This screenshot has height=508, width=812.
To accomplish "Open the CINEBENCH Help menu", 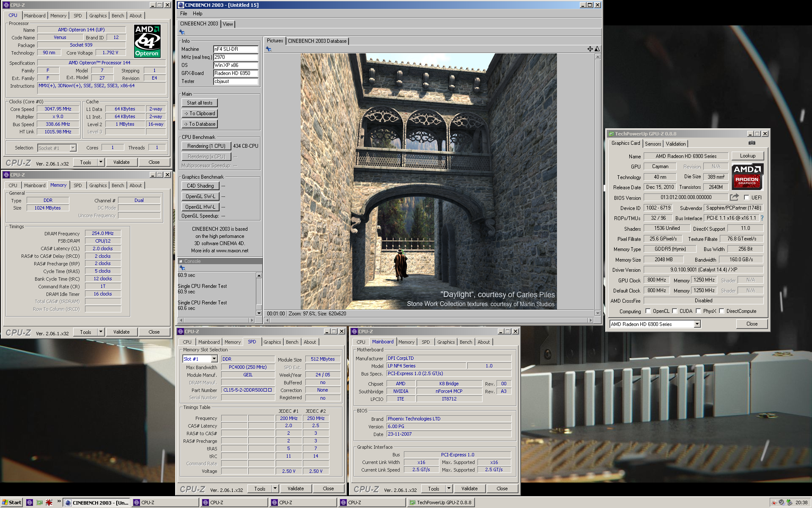I will point(198,14).
